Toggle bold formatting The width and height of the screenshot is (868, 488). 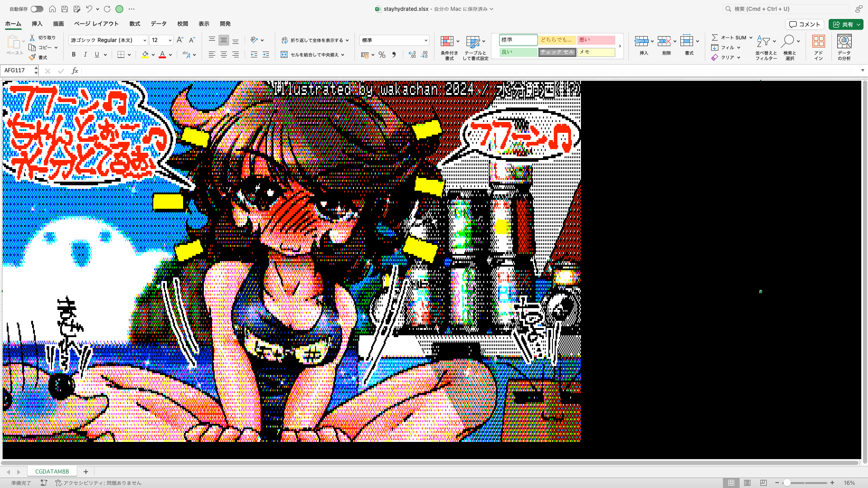[74, 55]
